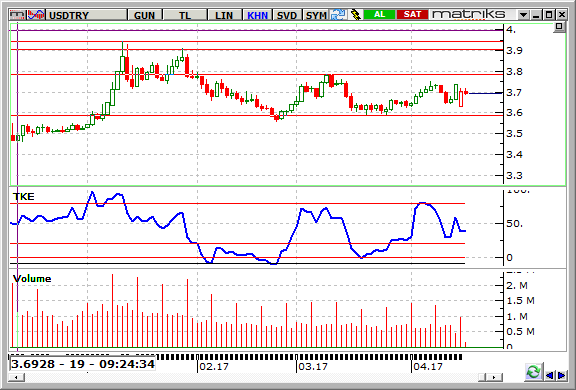Click the yellow lightning bolt icon
Image resolution: width=576 pixels, height=390 pixels.
click(x=355, y=15)
